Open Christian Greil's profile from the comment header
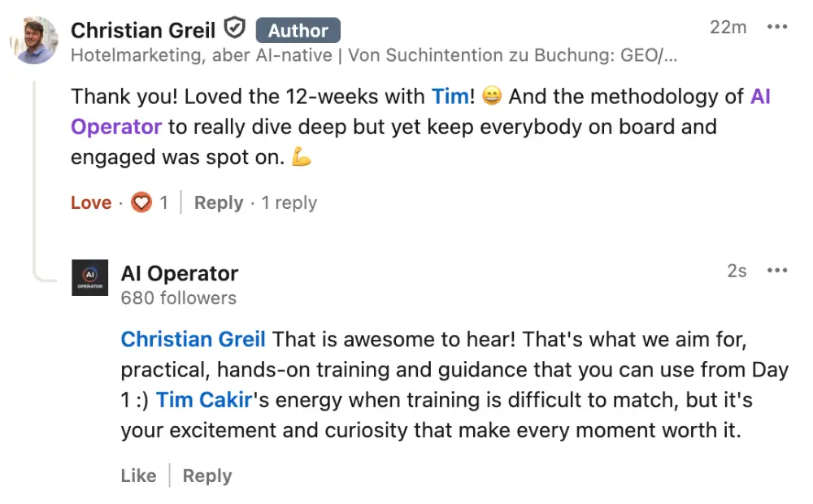This screenshot has height=504, width=813. tap(143, 30)
